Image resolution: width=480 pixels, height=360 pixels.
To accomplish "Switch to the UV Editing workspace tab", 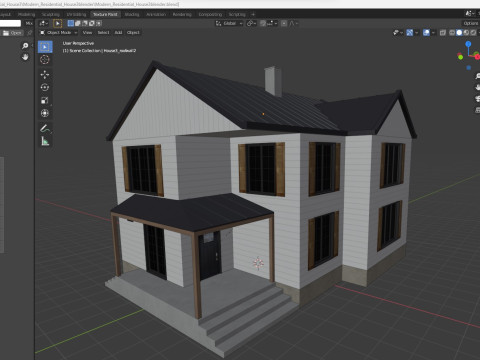I will click(76, 14).
